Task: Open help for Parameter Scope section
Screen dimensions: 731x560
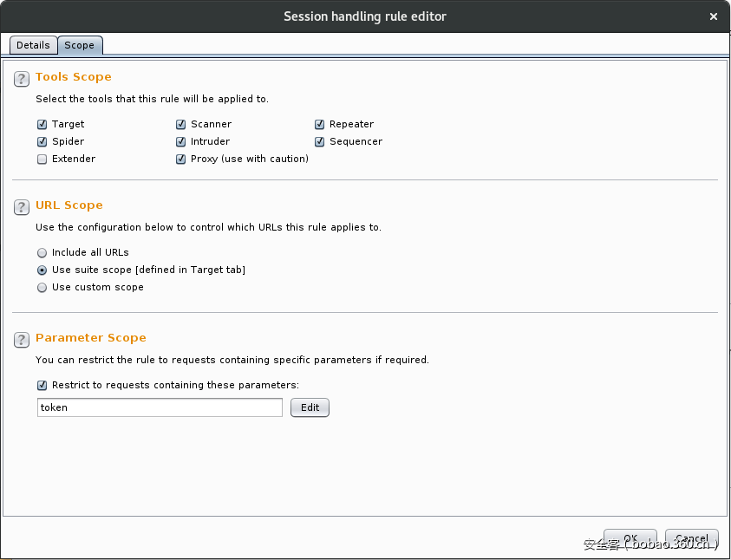Action: point(22,340)
